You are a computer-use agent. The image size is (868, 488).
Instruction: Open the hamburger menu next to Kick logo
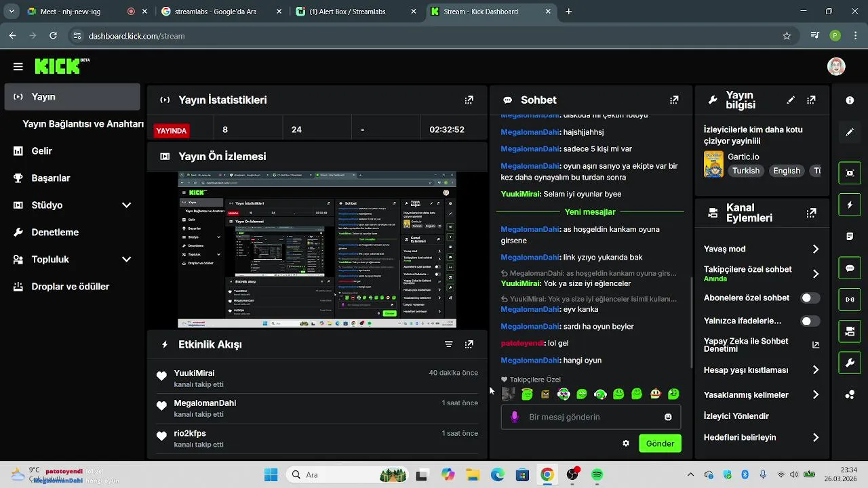coord(18,66)
